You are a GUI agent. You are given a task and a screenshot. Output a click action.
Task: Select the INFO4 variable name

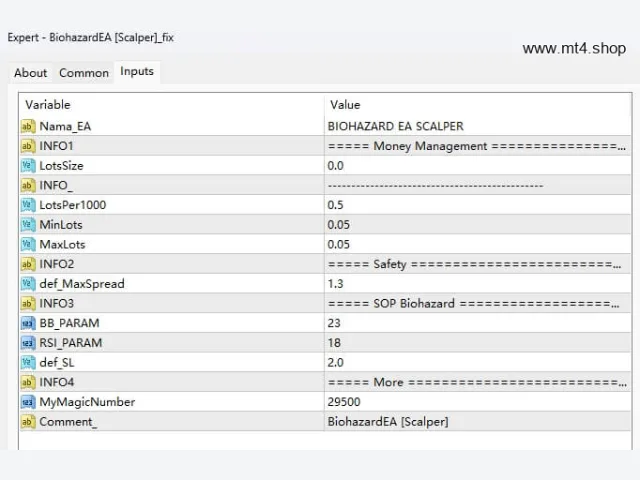tap(57, 382)
